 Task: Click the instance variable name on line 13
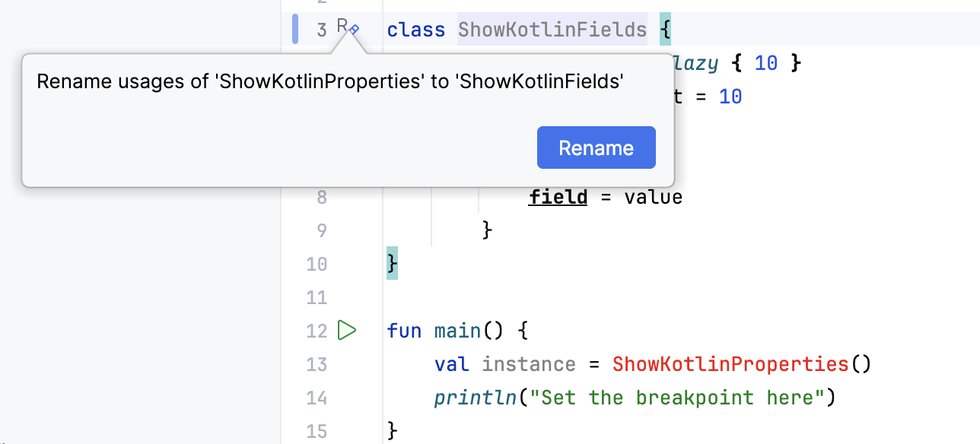click(x=528, y=364)
